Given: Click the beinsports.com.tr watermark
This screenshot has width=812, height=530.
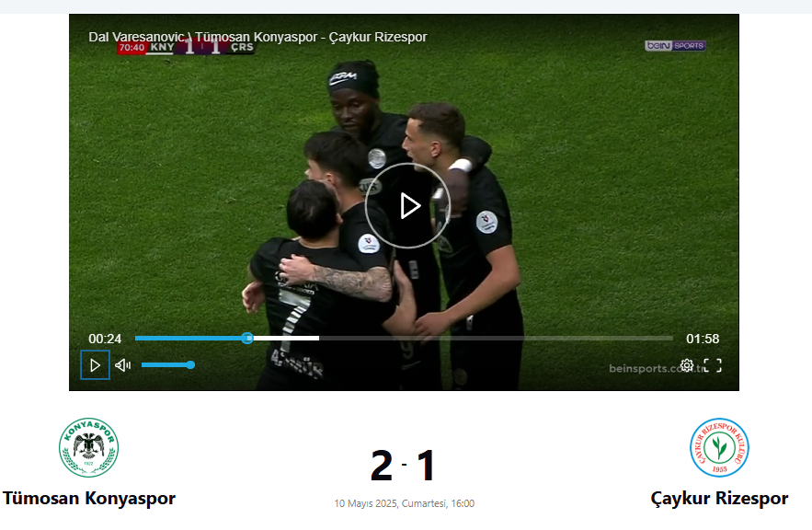Looking at the screenshot, I should (x=658, y=368).
